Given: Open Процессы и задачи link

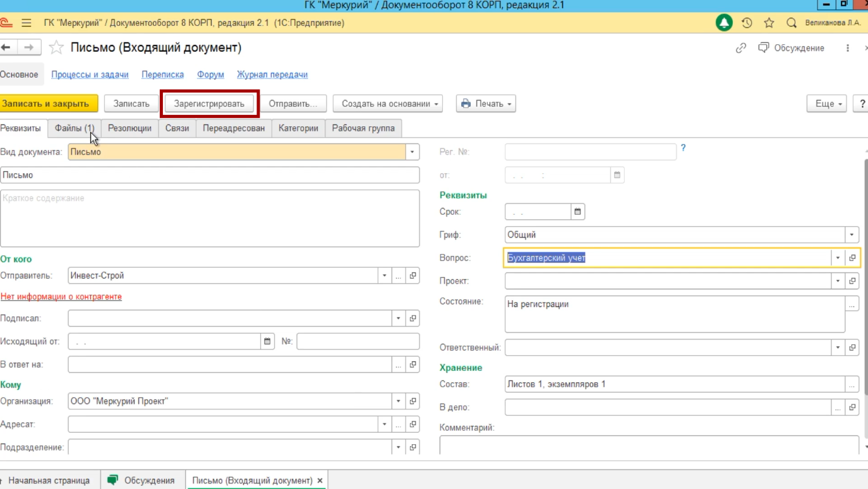Looking at the screenshot, I should [x=90, y=75].
